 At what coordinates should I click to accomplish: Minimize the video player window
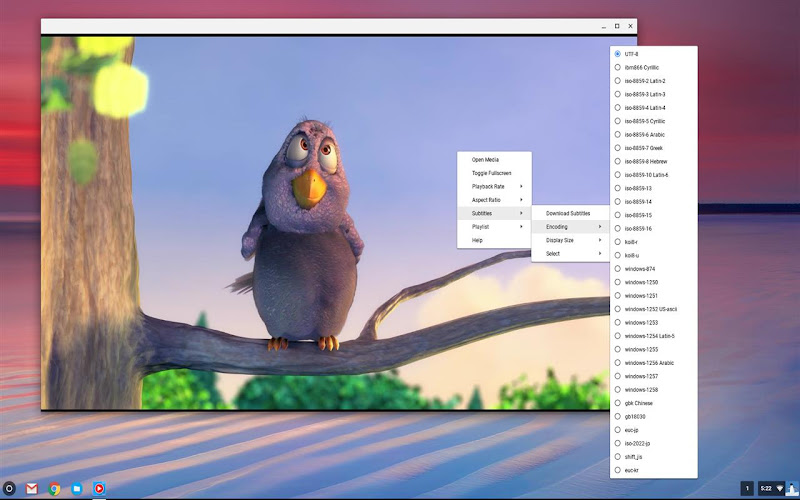604,26
